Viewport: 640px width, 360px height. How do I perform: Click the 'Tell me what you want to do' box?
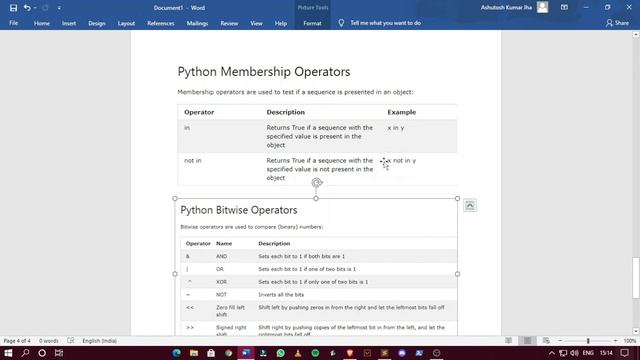(385, 23)
